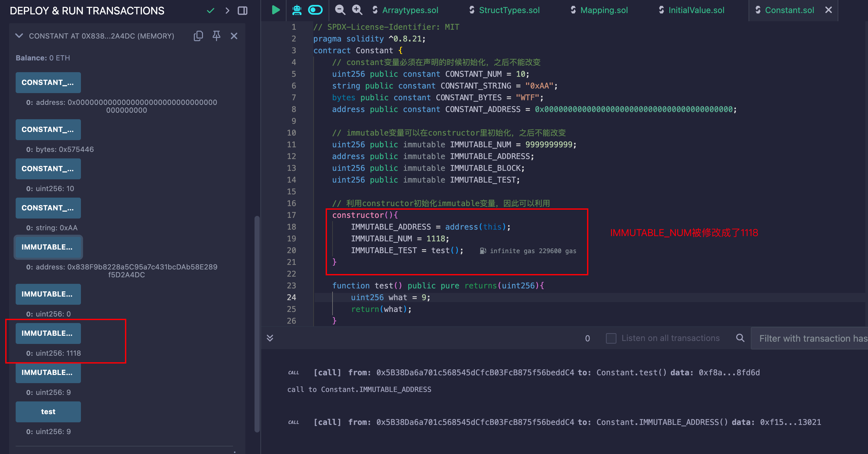The width and height of the screenshot is (868, 454).
Task: Zoom in editor font size
Action: coord(357,10)
